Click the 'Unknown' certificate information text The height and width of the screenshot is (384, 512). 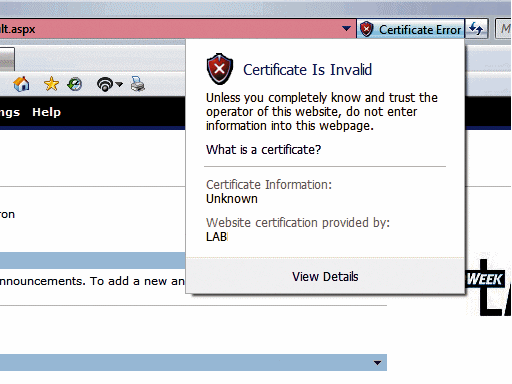point(232,199)
